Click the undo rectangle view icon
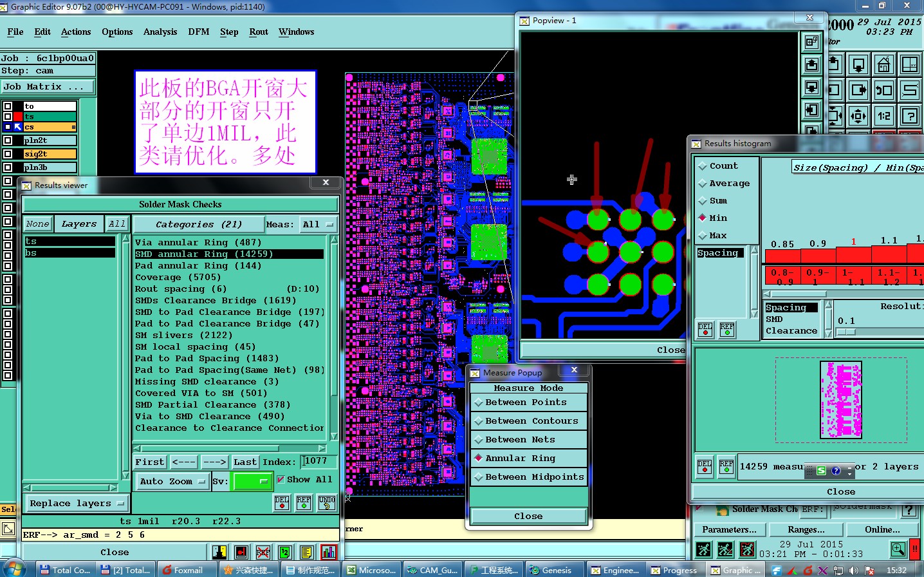The height and width of the screenshot is (577, 924). [884, 90]
